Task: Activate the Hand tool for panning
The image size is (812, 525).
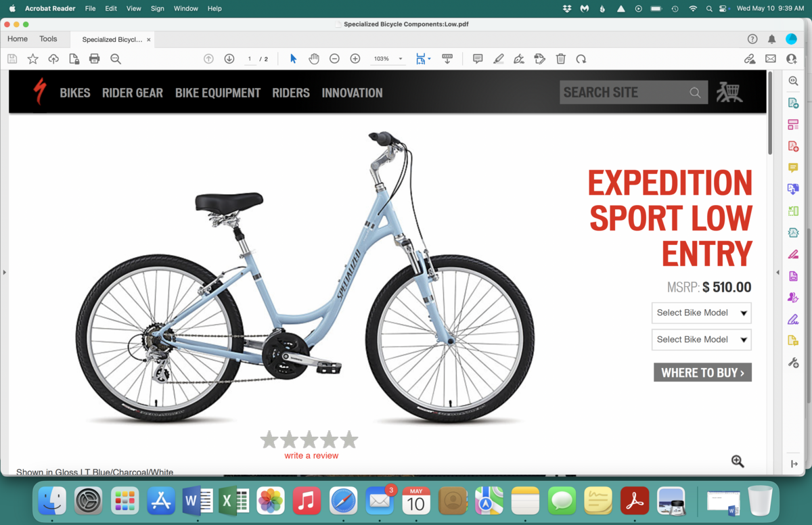Action: click(313, 59)
